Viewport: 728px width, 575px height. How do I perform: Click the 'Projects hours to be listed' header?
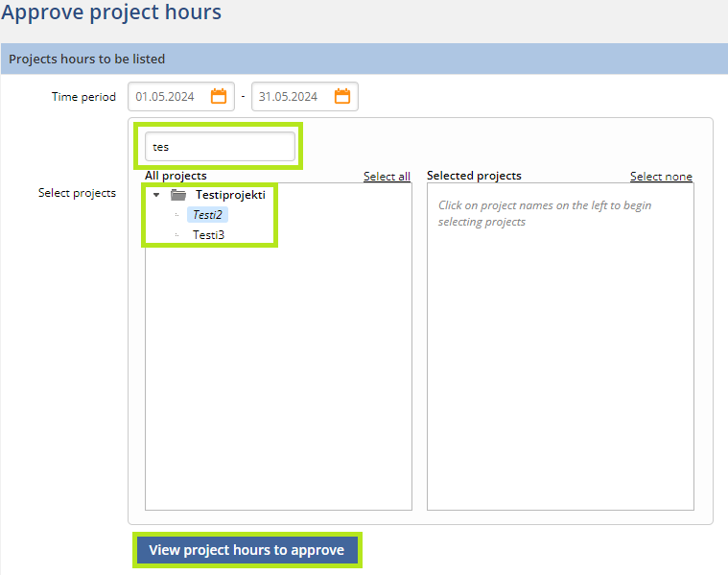click(x=87, y=59)
